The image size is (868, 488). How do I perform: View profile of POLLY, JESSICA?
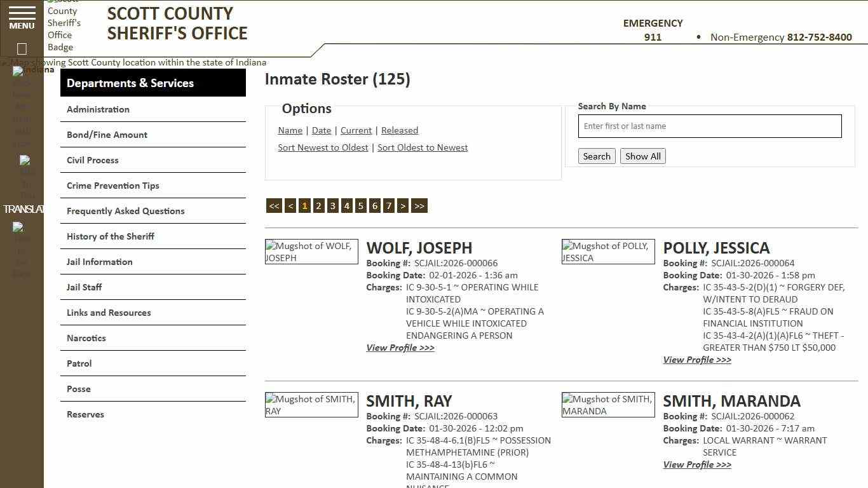click(x=696, y=360)
